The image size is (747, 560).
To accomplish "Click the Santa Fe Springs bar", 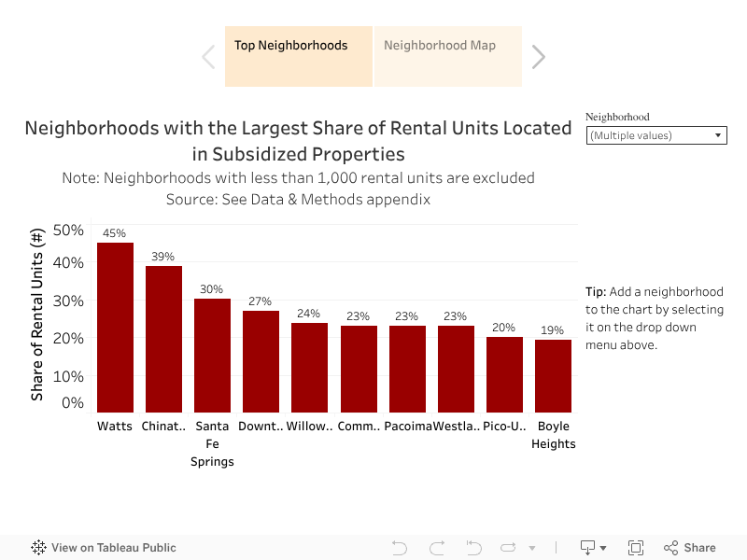I will pos(212,355).
